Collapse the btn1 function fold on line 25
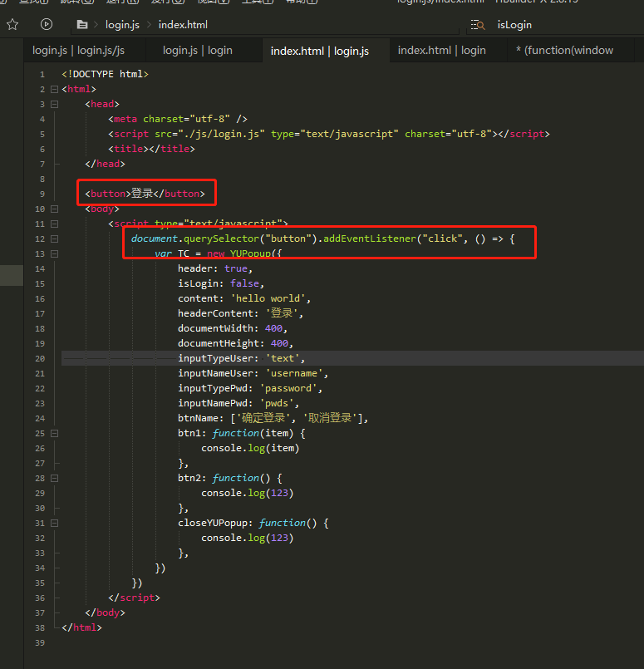 (54, 434)
